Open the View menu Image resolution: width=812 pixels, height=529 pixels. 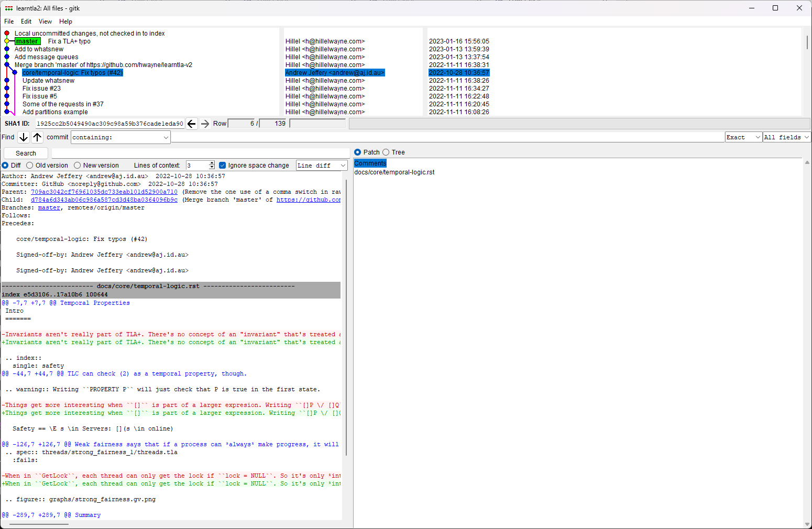(45, 21)
